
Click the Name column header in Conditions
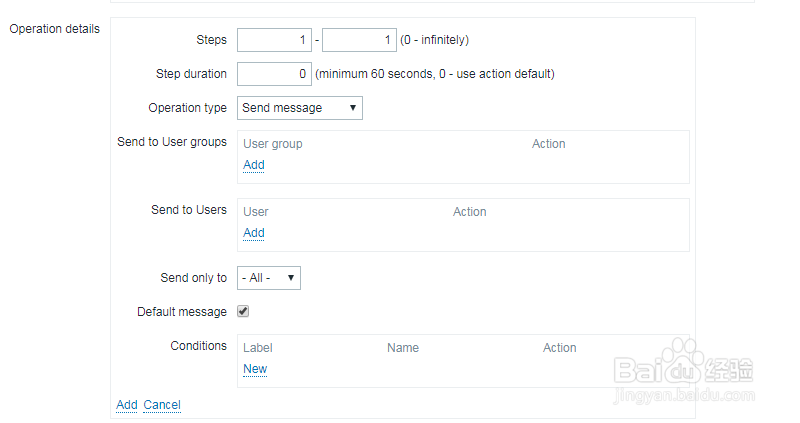click(403, 348)
